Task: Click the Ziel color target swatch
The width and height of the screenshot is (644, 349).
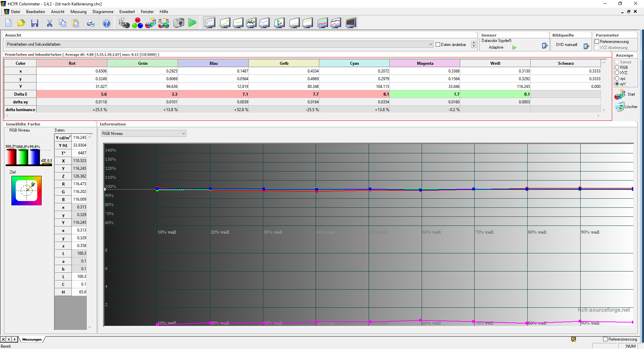Action: click(26, 191)
